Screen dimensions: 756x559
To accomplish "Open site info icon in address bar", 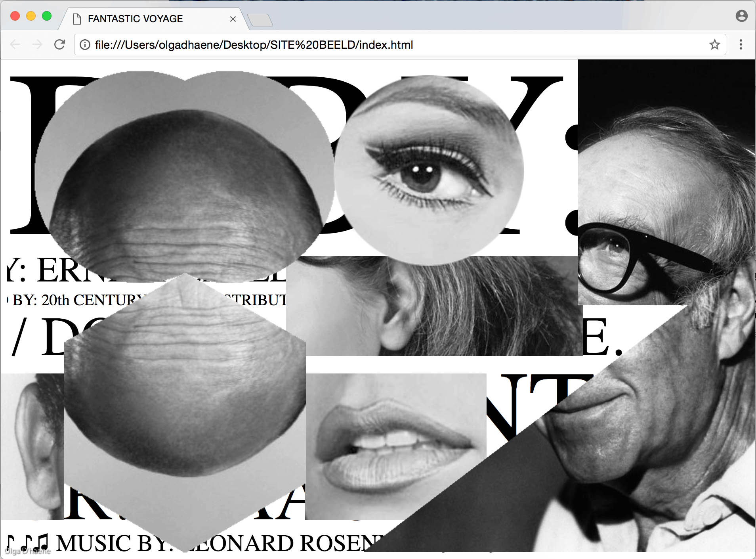I will tap(85, 45).
